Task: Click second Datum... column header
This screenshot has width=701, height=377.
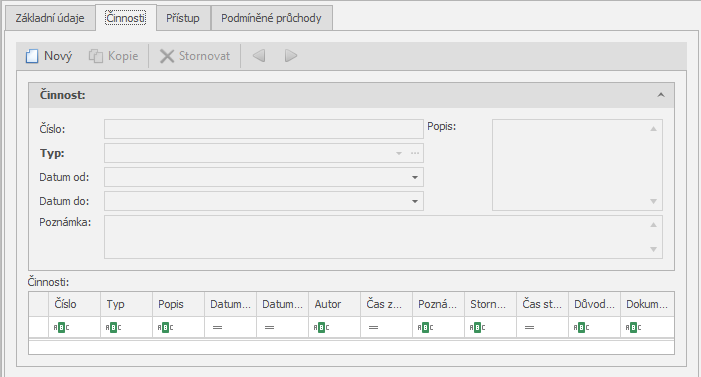Action: (x=283, y=304)
